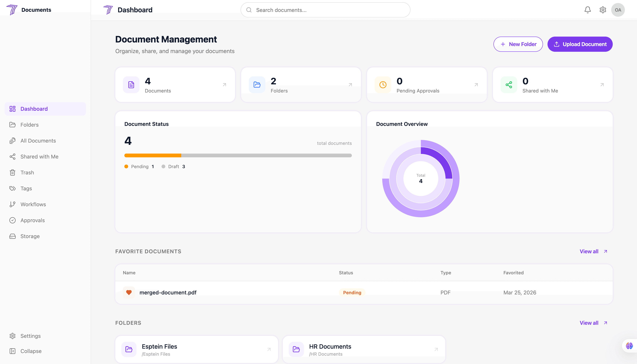Open arrow on the Folders stat card
The height and width of the screenshot is (364, 637).
[x=350, y=85]
